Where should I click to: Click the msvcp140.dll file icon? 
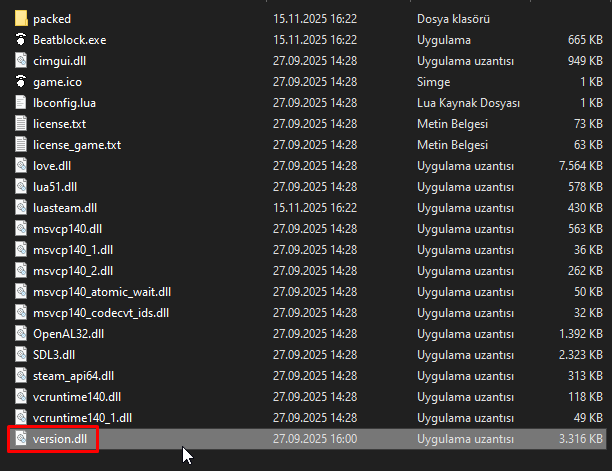tap(21, 229)
